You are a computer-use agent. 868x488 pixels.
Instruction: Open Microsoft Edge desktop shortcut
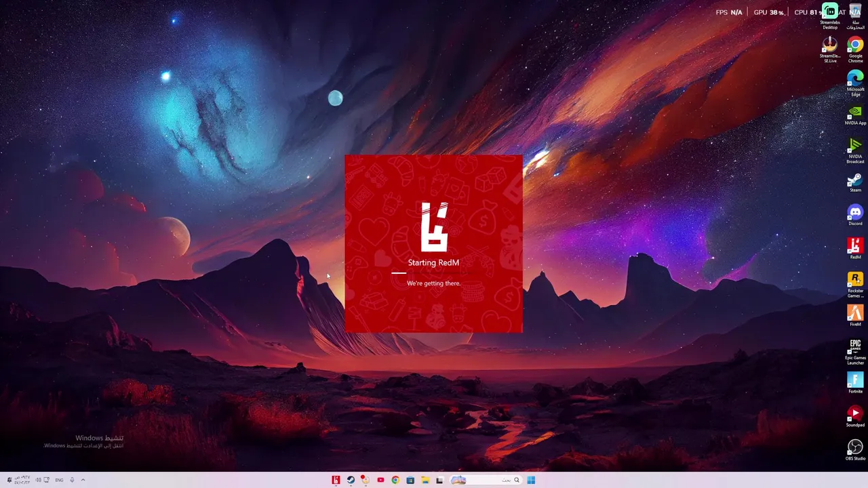856,83
